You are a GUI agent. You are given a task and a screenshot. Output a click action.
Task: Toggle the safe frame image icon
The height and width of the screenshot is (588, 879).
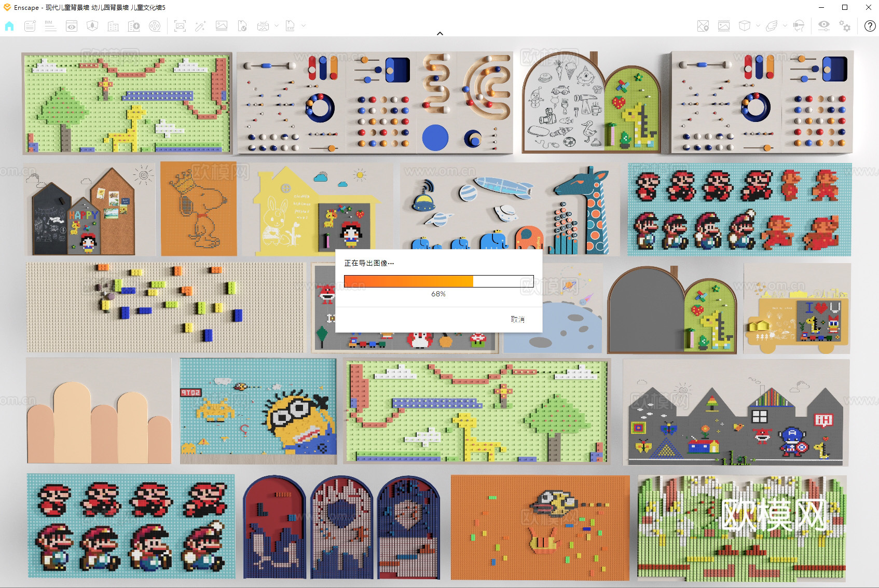(724, 26)
